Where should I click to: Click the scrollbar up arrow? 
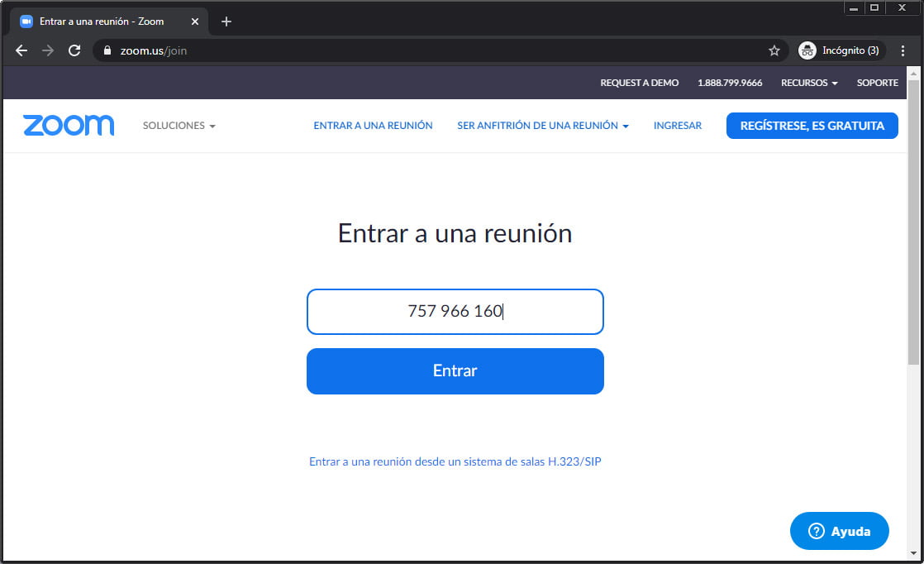(x=913, y=74)
